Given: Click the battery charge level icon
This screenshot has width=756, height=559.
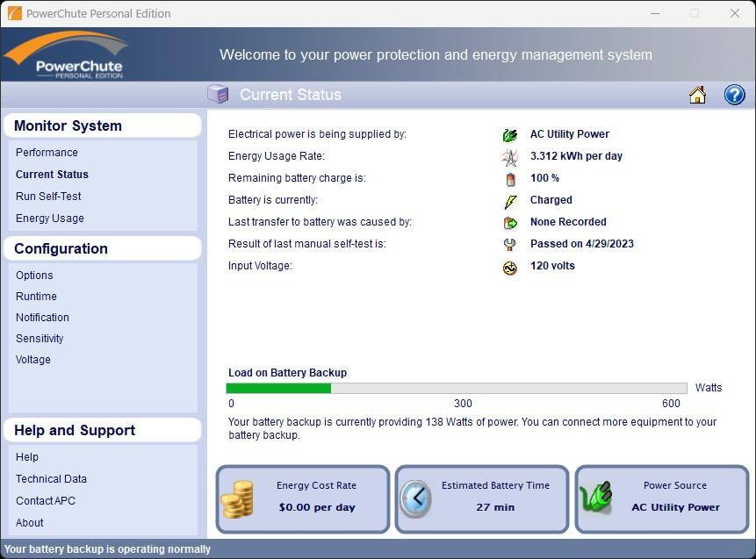Looking at the screenshot, I should pos(510,178).
